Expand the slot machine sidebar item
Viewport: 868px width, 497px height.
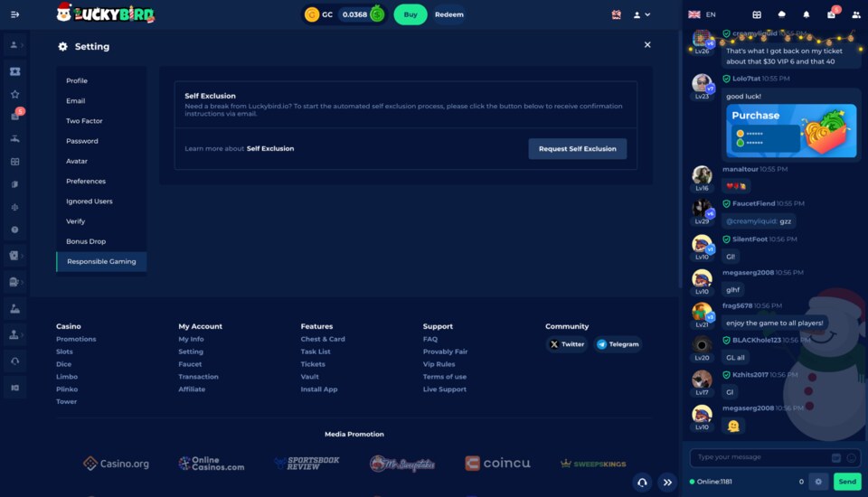15,282
